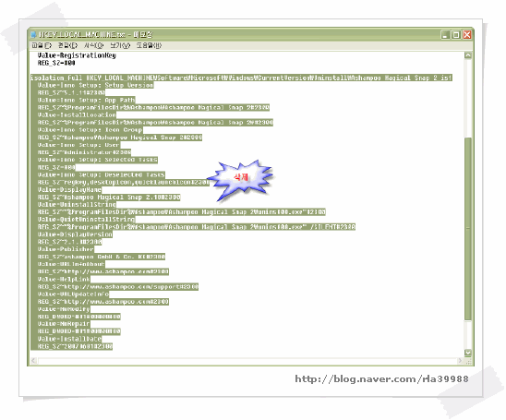This screenshot has width=506, height=420.
Task: Click the window resize grip corner
Action: (468, 361)
